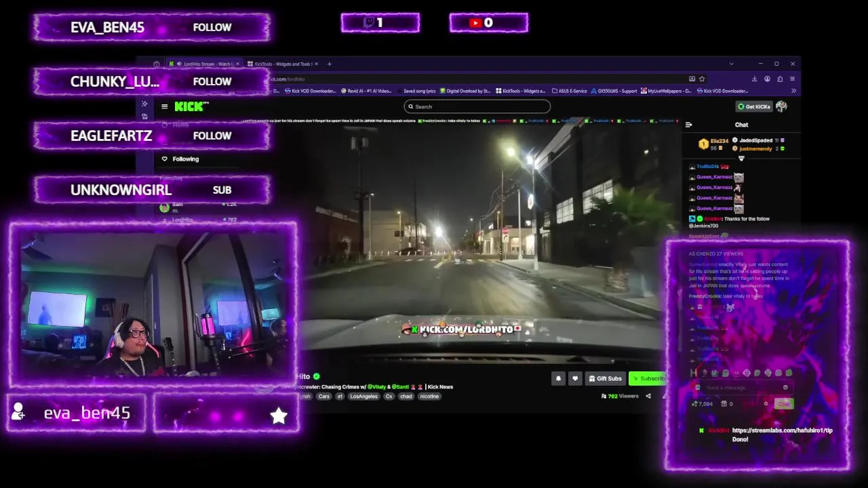
Task: Click the share icon near Viewers
Action: (648, 396)
